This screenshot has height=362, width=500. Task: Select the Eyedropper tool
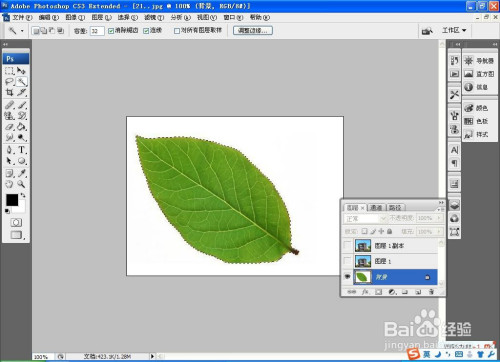(21, 173)
